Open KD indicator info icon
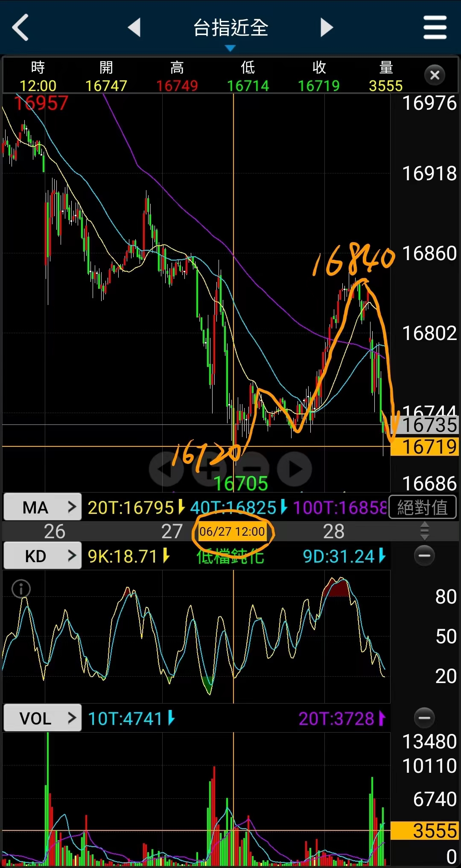 (x=21, y=589)
